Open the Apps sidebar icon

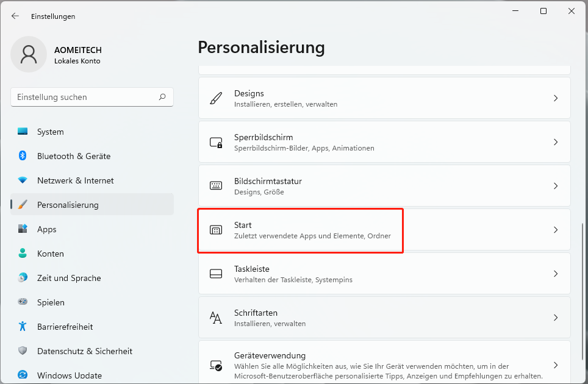pyautogui.click(x=23, y=229)
